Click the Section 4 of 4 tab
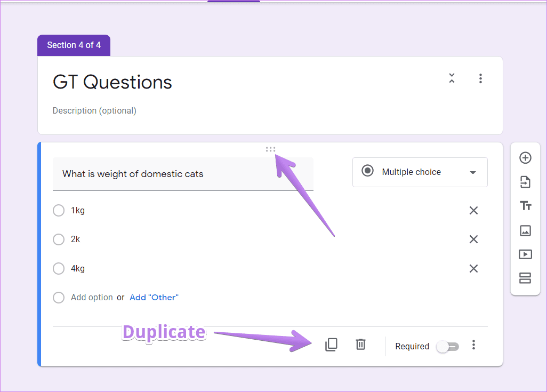 point(74,45)
